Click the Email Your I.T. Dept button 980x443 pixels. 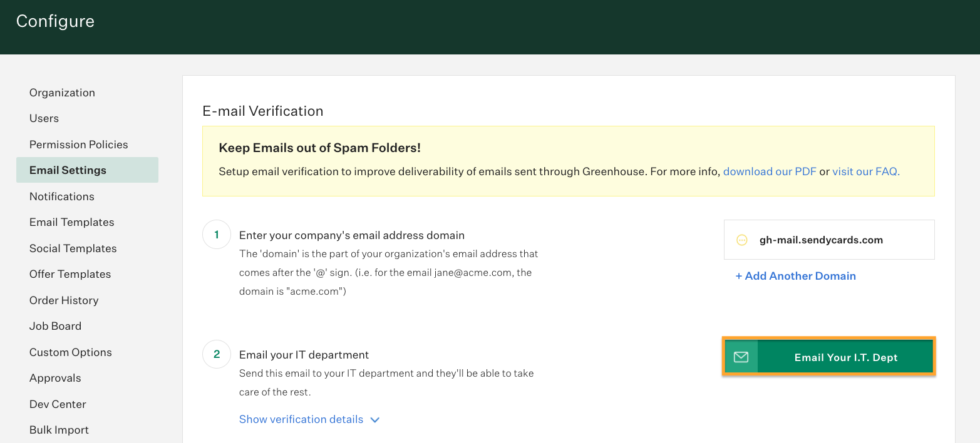pos(828,357)
